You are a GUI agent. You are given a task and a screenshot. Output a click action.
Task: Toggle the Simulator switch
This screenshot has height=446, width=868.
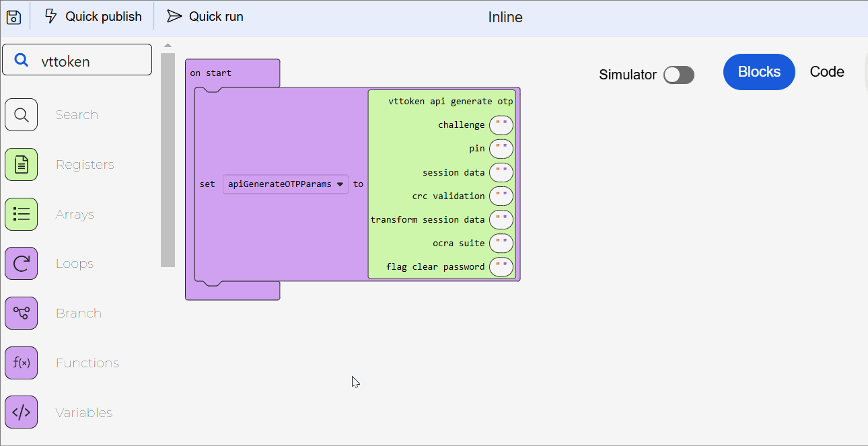point(678,75)
